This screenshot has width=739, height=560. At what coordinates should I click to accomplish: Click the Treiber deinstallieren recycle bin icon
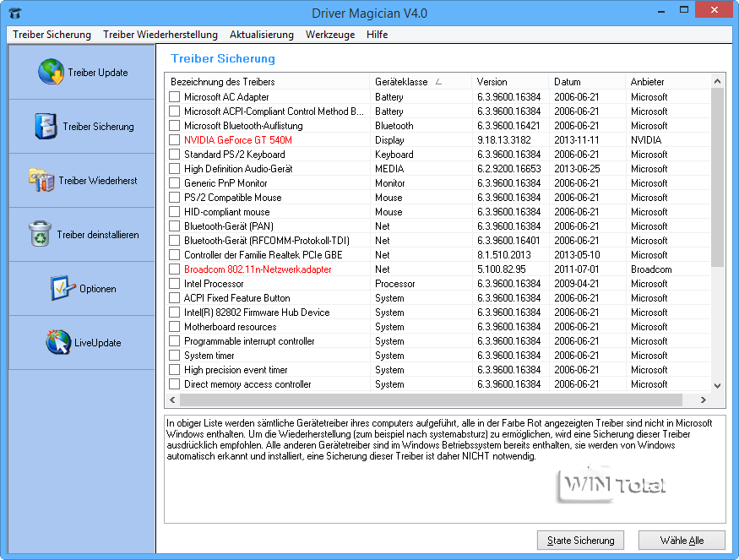[x=41, y=235]
